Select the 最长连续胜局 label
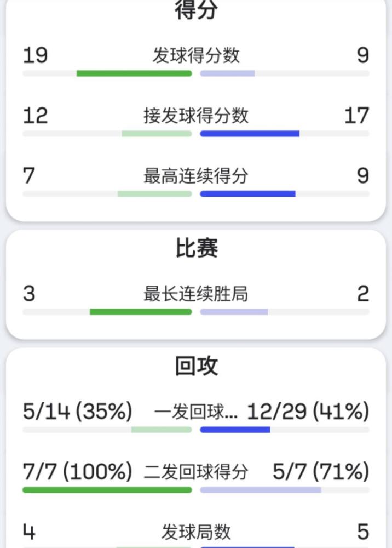This screenshot has width=392, height=548. click(196, 294)
